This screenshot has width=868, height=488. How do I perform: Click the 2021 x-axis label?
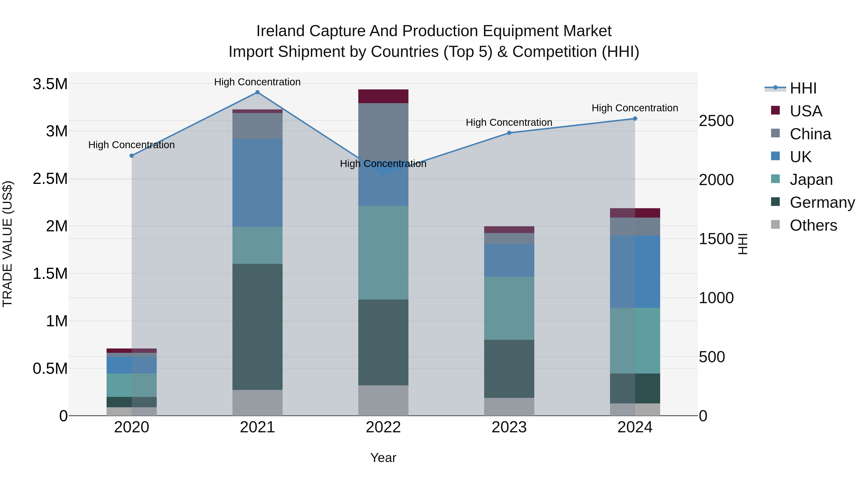tap(258, 427)
